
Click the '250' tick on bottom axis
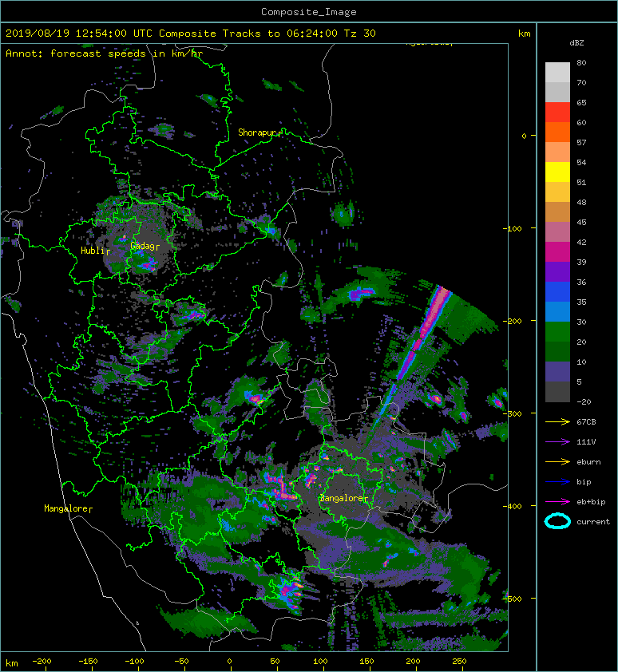(459, 662)
